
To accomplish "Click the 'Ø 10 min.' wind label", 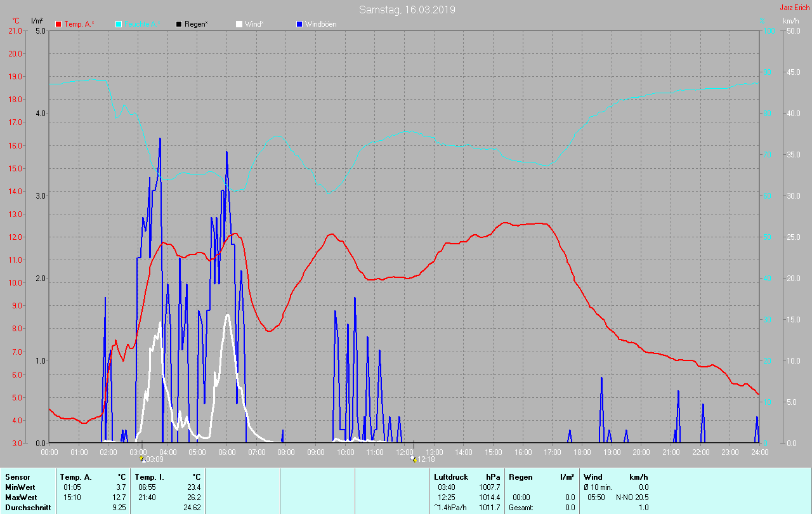I will [x=598, y=487].
